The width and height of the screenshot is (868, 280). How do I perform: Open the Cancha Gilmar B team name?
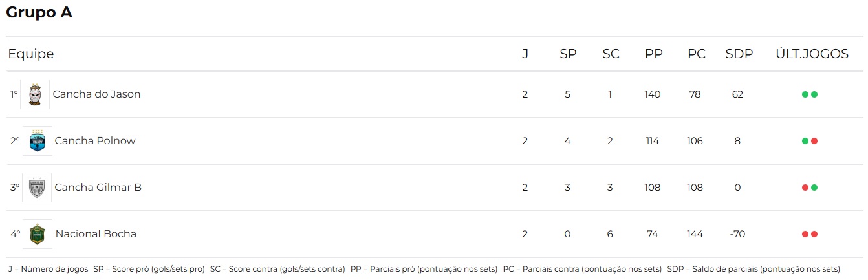(98, 188)
